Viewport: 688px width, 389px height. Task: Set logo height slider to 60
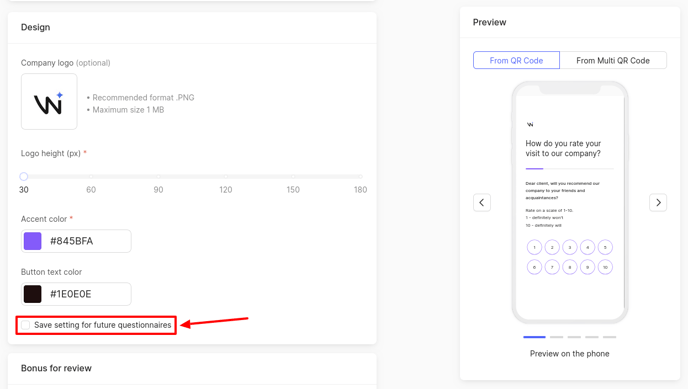click(x=91, y=176)
